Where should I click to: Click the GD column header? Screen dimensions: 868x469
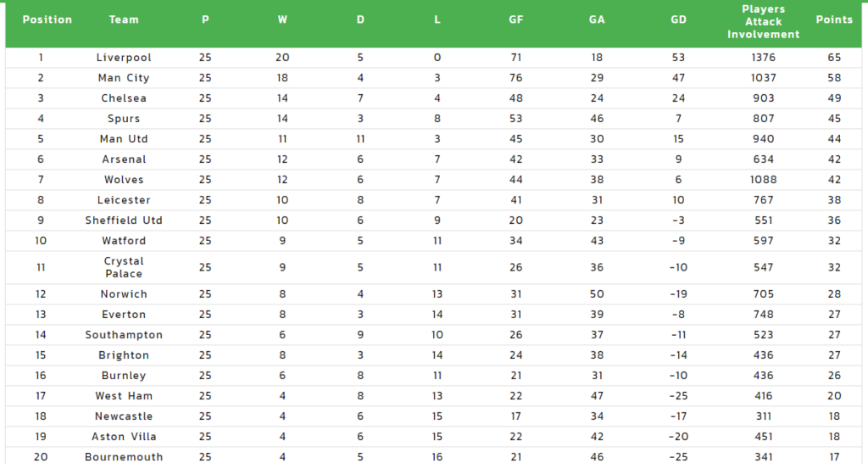pos(678,20)
